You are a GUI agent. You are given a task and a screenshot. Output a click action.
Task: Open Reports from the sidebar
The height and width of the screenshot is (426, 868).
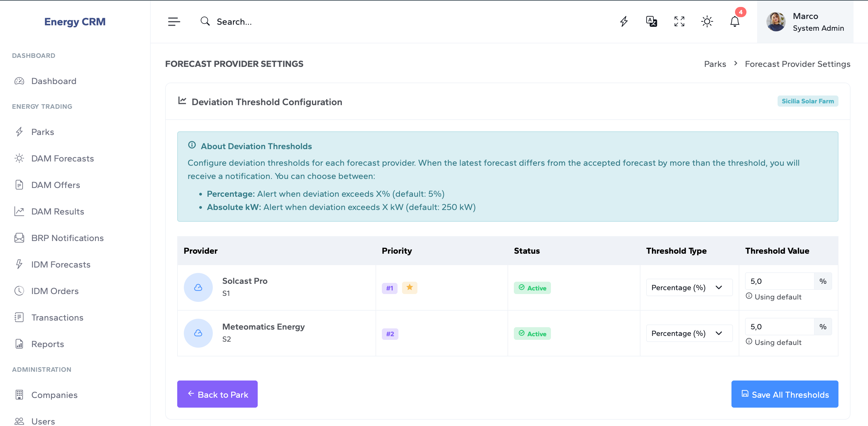[x=48, y=344]
